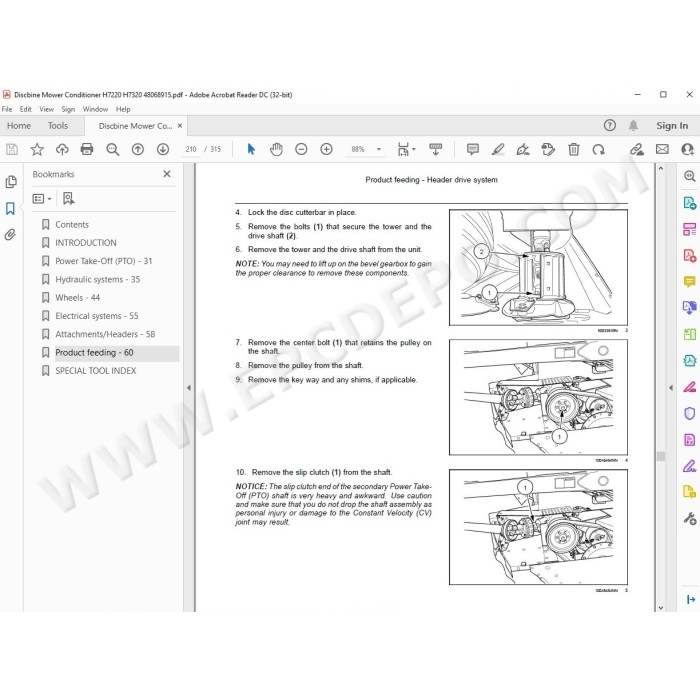Jump to Wheels - 44 bookmark
The width and height of the screenshot is (700, 700).
tap(77, 298)
